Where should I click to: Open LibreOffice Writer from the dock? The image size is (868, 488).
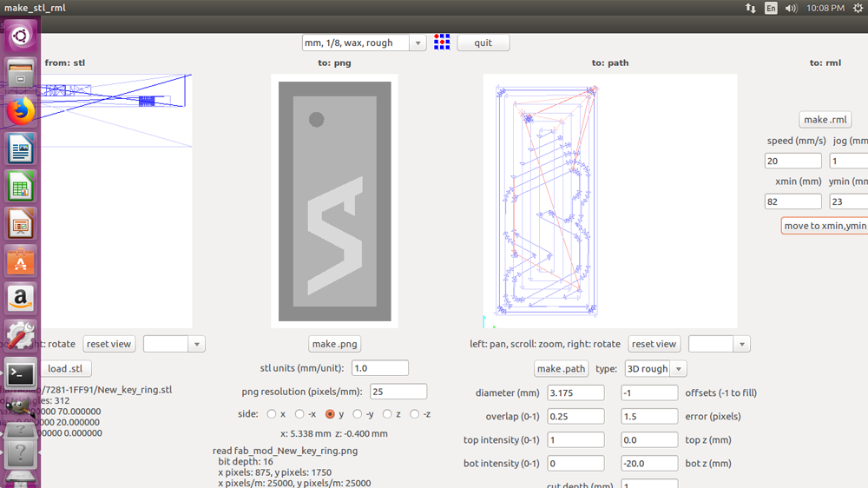click(21, 149)
